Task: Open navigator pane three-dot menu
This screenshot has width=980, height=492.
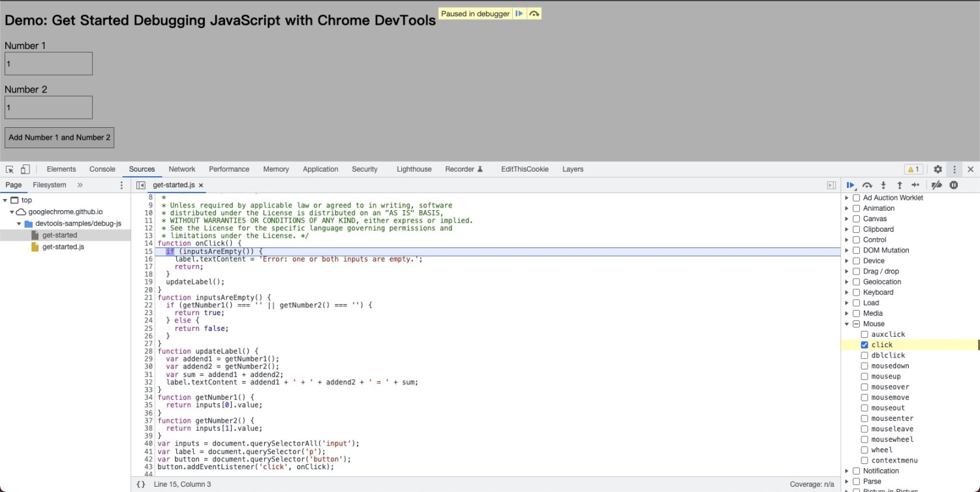Action: click(x=121, y=185)
